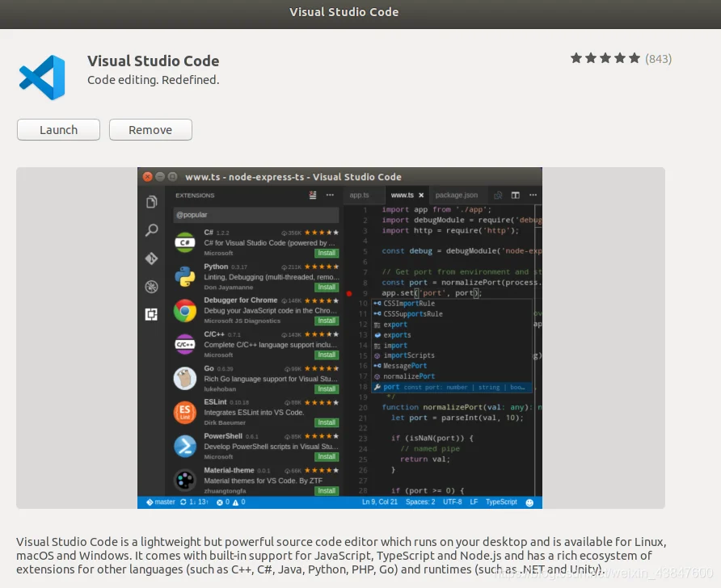Image resolution: width=721 pixels, height=588 pixels.
Task: Switch to the package.json tab
Action: [456, 195]
